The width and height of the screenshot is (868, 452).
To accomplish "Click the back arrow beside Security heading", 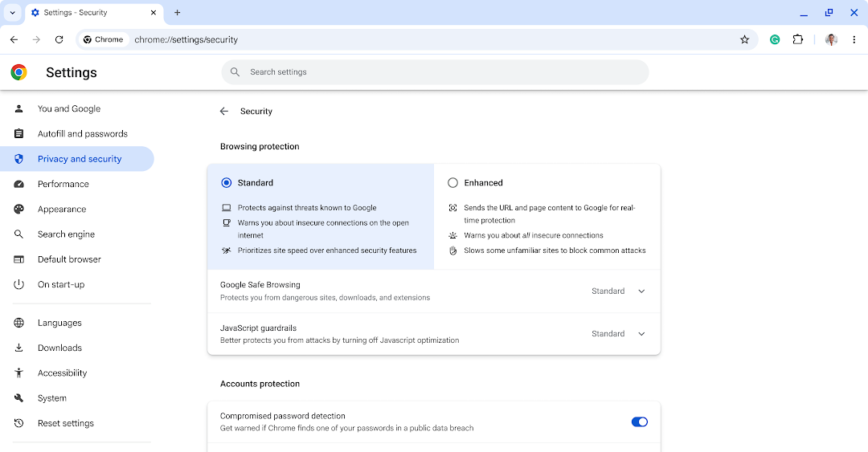I will pyautogui.click(x=224, y=112).
